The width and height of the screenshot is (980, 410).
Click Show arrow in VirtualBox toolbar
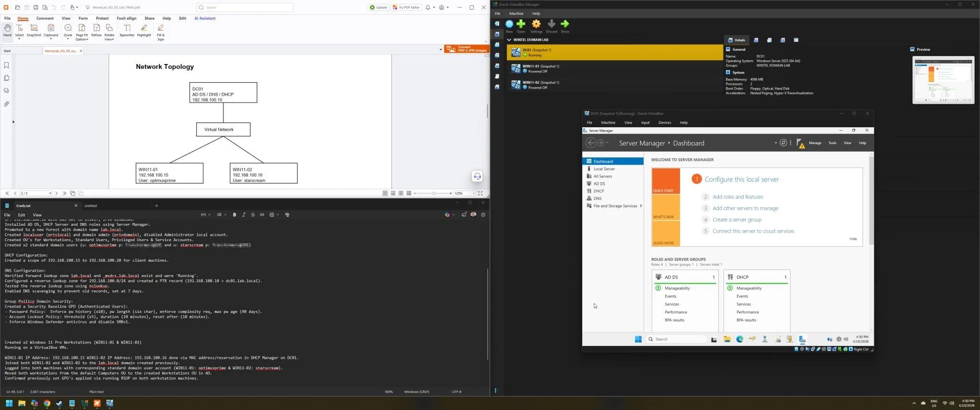coord(565,26)
